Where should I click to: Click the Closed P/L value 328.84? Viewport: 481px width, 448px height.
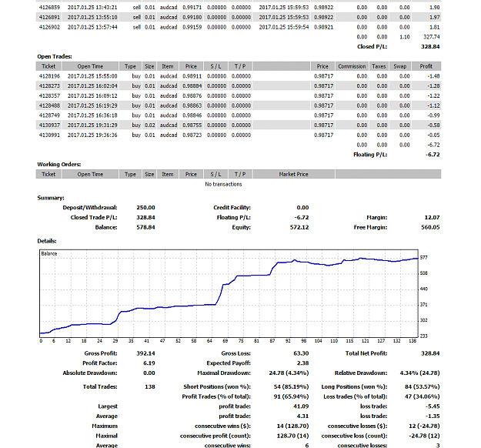(x=430, y=47)
